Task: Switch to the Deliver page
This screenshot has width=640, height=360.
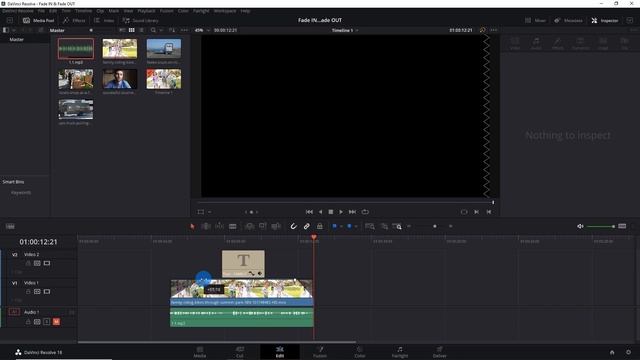Action: [440, 352]
